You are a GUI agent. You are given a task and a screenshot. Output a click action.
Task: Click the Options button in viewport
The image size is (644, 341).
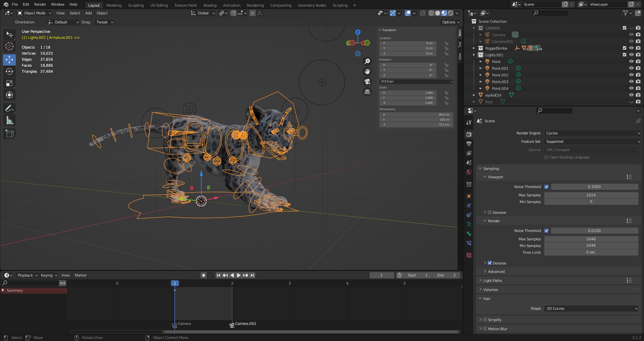click(450, 22)
